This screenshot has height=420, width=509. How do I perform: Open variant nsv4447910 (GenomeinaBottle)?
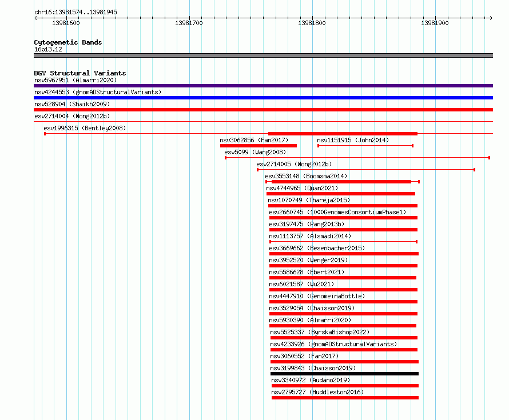point(317,296)
